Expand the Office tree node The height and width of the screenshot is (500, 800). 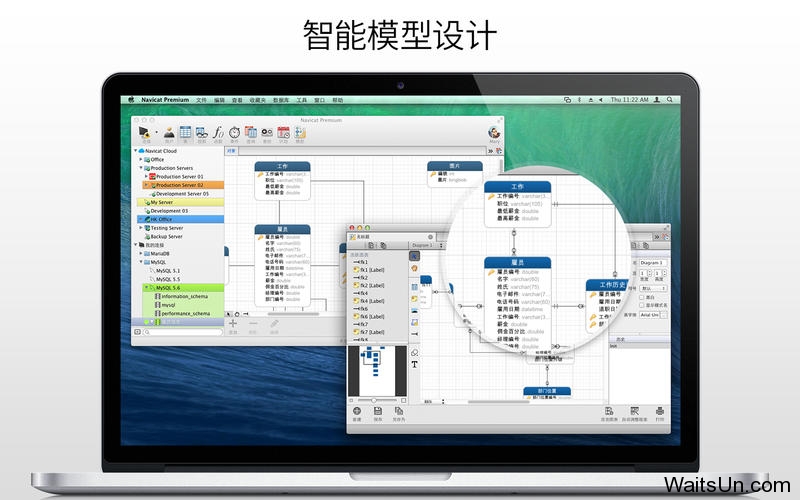tap(141, 160)
